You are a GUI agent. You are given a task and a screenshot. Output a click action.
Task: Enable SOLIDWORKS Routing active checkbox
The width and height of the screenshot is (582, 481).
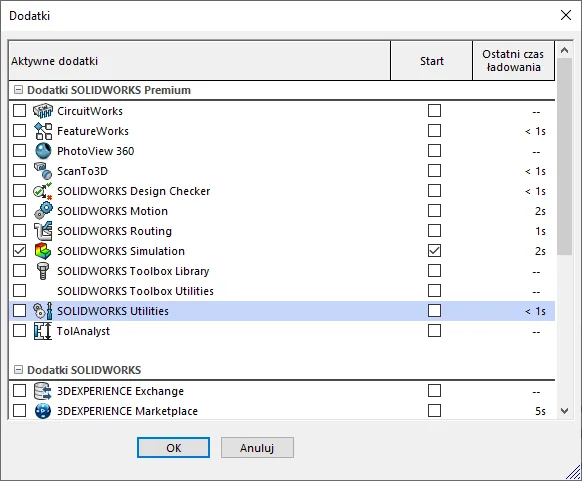click(x=19, y=231)
